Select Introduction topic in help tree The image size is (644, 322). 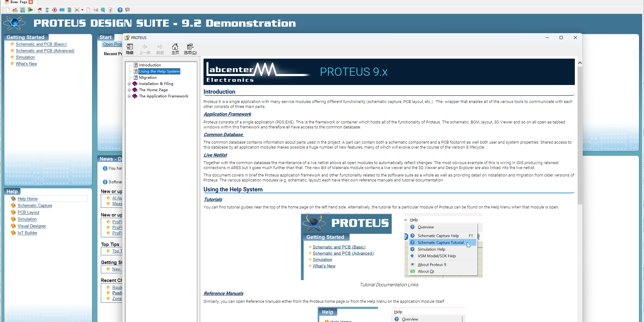150,65
